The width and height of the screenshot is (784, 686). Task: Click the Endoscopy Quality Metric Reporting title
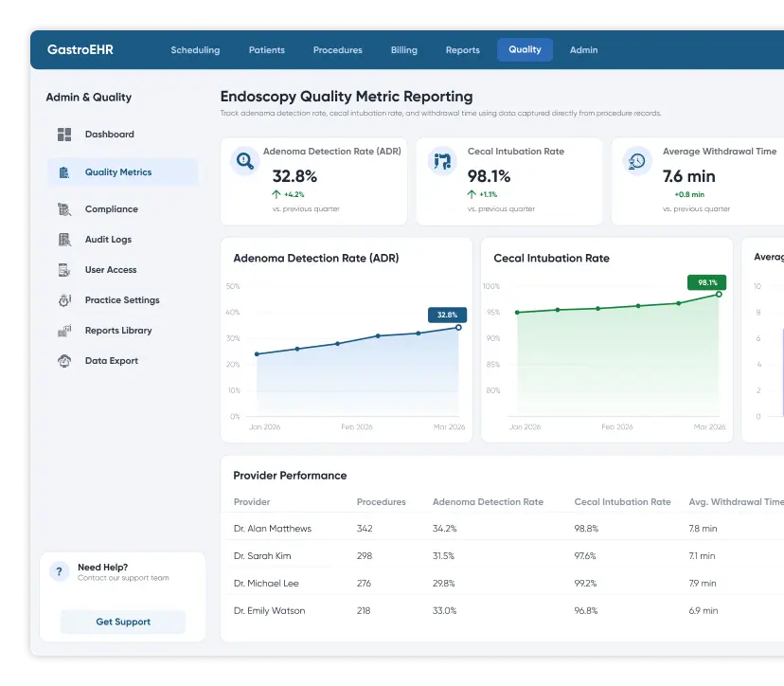tap(347, 97)
